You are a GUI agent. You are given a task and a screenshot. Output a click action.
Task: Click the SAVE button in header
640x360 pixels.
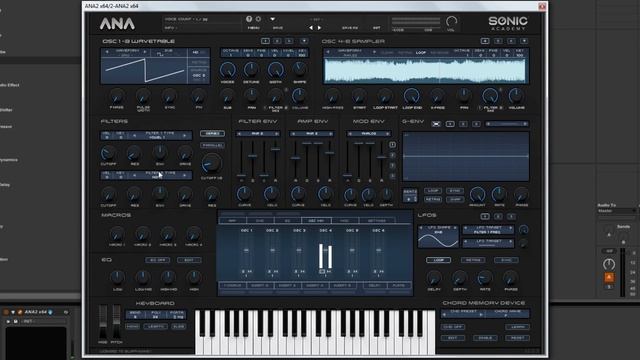tap(278, 28)
